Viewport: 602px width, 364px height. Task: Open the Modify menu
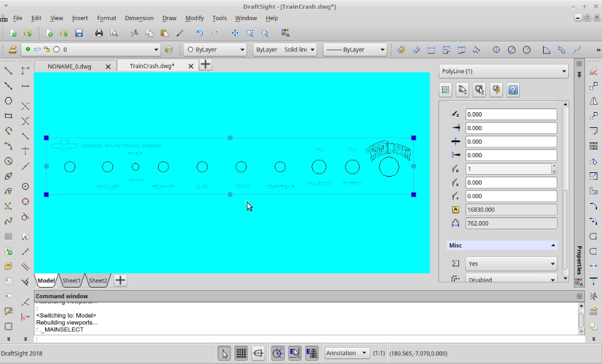[x=194, y=18]
